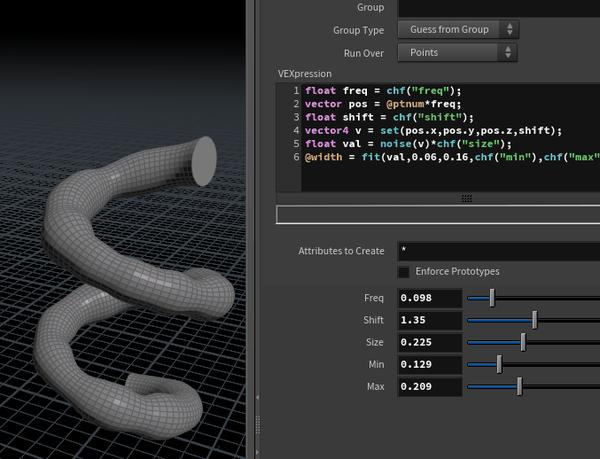Expand the Run Over dropdown
This screenshot has height=459, width=600.
coord(457,52)
